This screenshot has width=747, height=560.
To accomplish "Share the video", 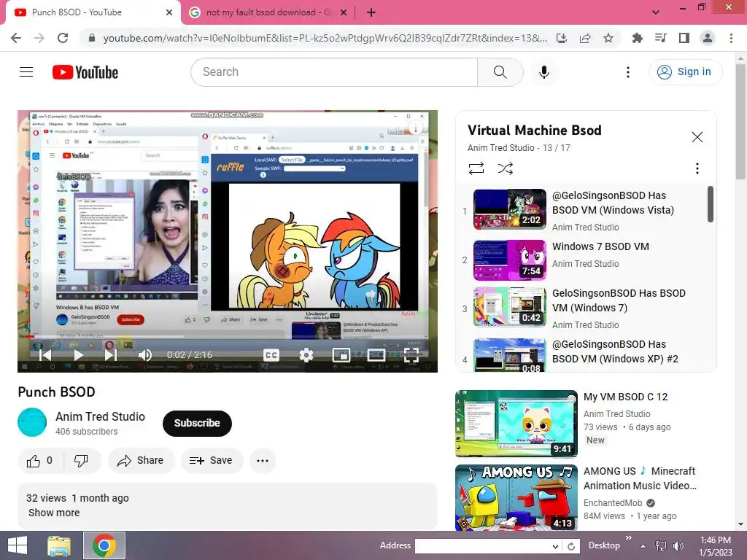I will 141,461.
